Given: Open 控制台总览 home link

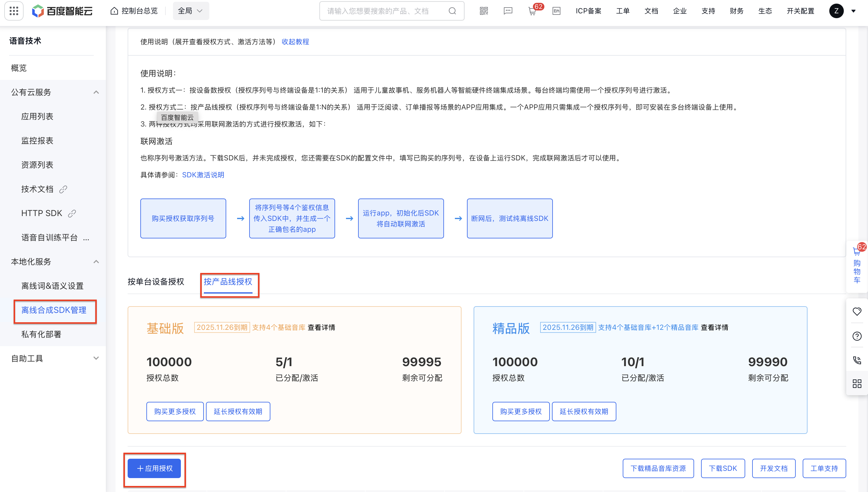Looking at the screenshot, I should 134,11.
